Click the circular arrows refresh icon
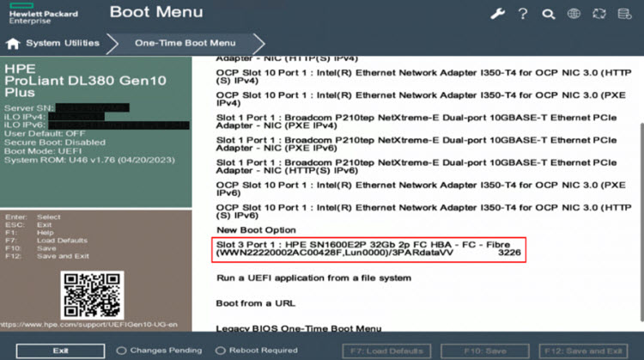Screen dimensions: 644x360 [x=599, y=14]
